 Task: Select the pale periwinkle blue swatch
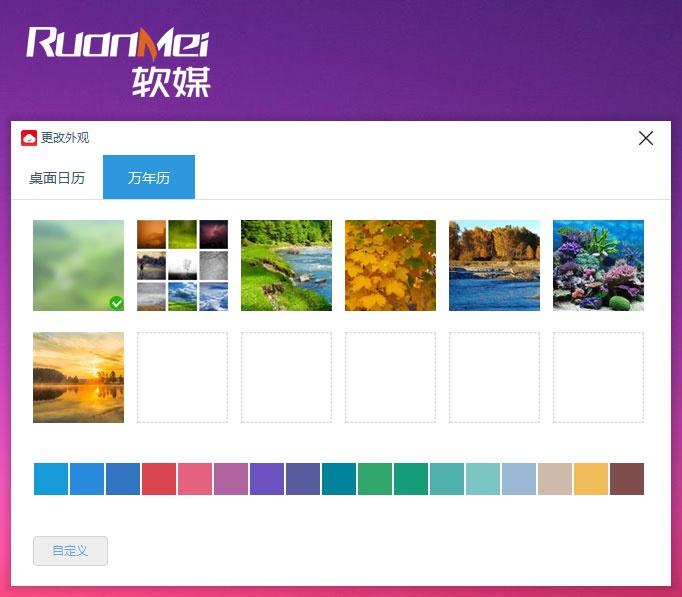click(x=519, y=479)
